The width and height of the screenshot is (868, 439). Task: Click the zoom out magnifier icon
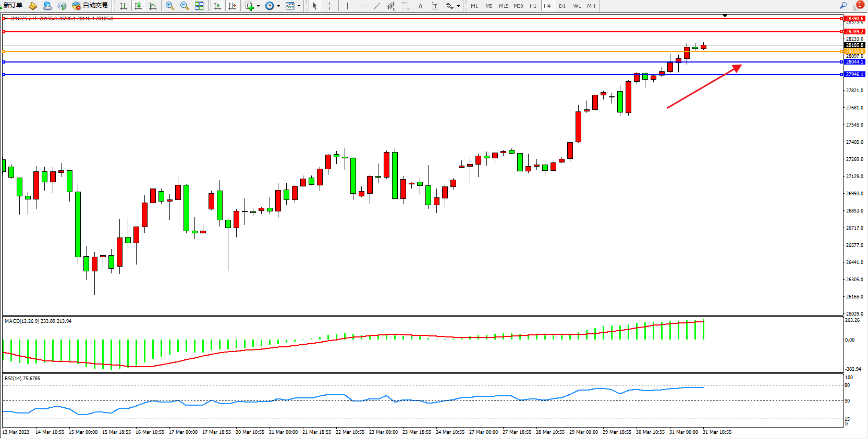pyautogui.click(x=184, y=6)
